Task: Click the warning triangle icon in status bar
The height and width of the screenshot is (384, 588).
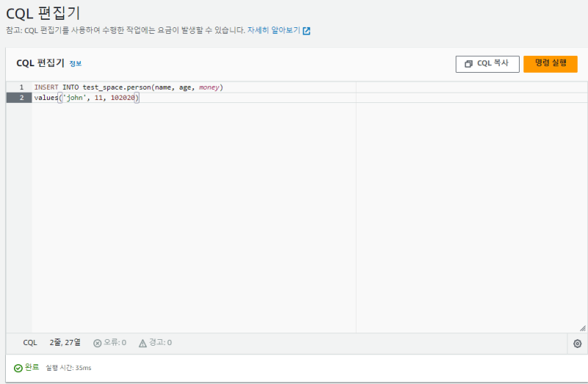Action: (x=143, y=343)
